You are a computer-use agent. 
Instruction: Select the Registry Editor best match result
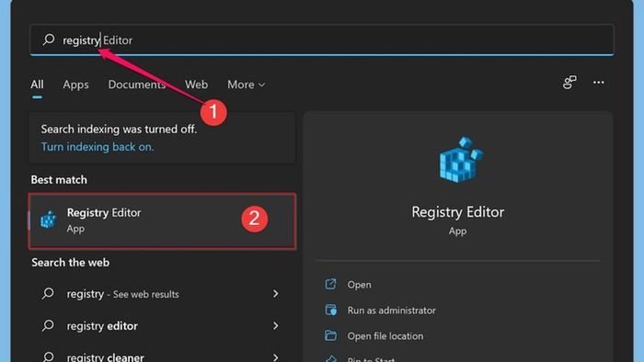(162, 221)
